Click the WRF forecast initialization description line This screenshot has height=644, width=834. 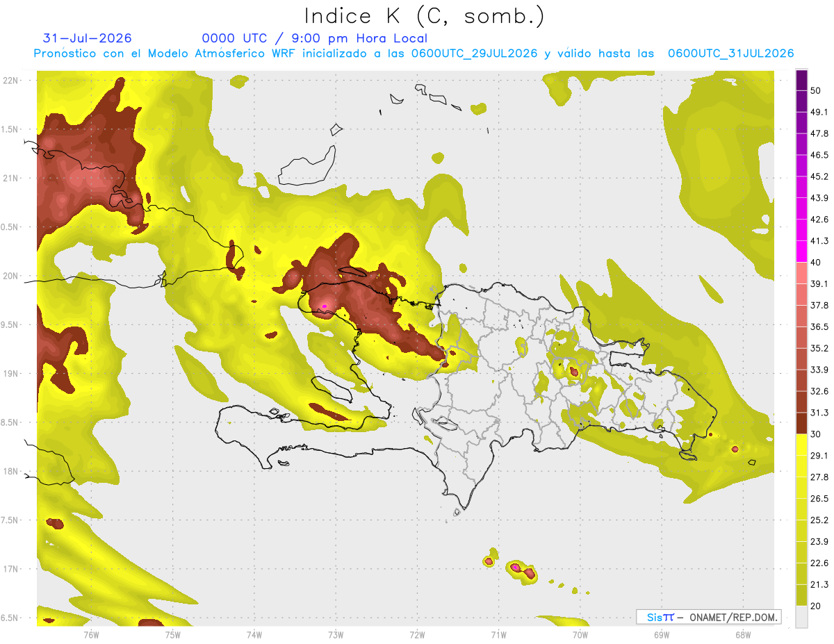coord(414,53)
